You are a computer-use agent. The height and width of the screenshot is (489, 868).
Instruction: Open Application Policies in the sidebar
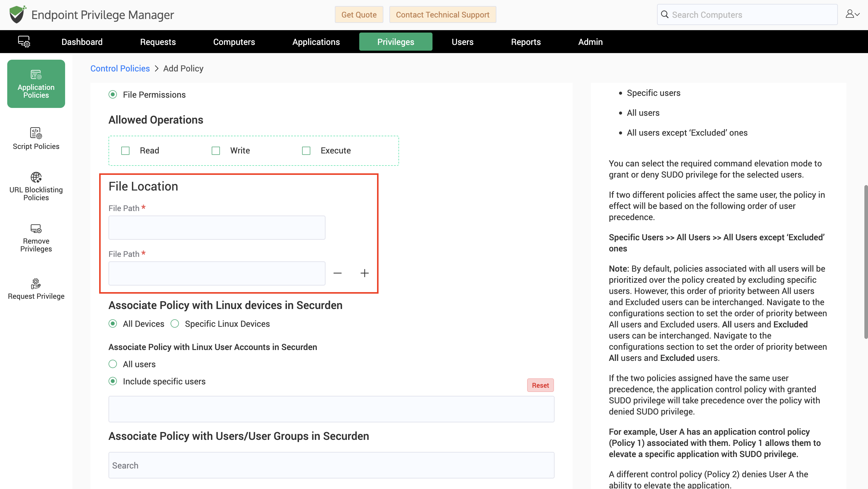[36, 84]
